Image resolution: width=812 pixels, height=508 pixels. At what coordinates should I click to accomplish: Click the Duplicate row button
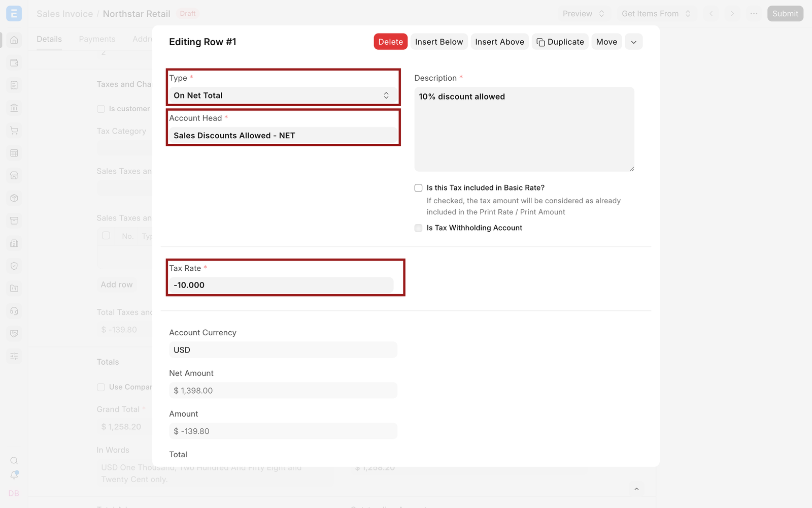point(560,42)
